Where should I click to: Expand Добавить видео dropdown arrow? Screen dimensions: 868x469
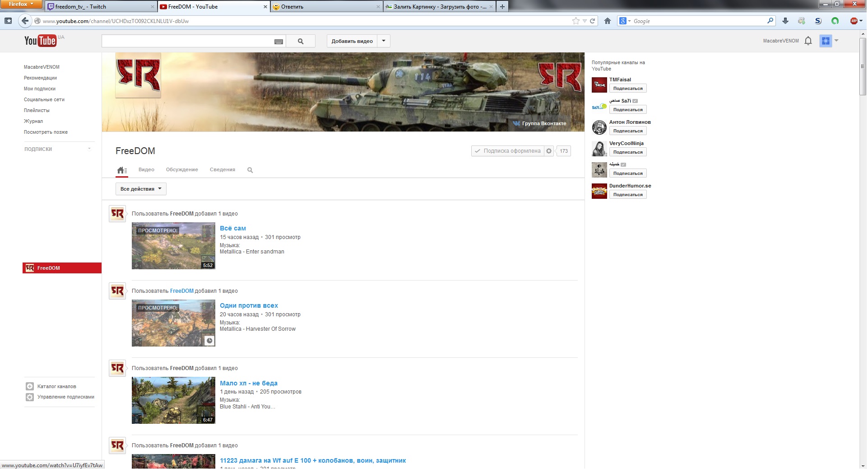point(384,41)
